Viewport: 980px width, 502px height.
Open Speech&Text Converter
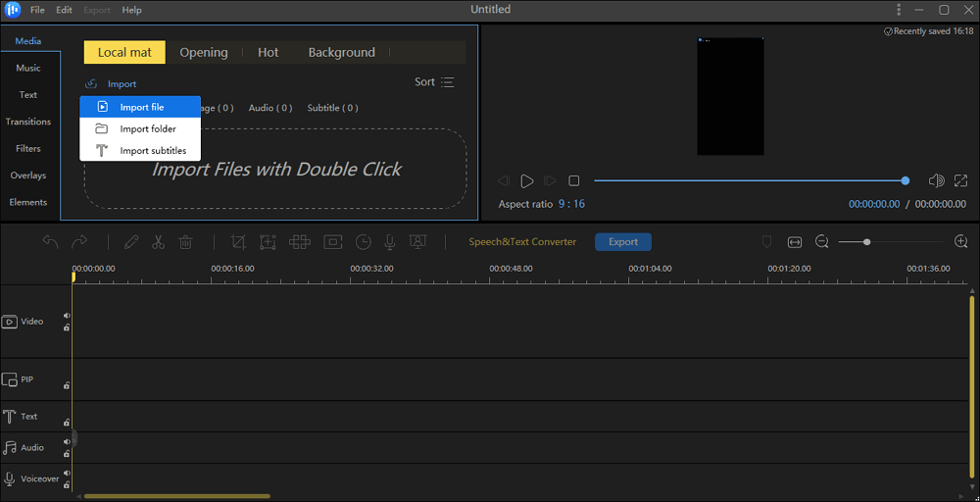click(522, 242)
